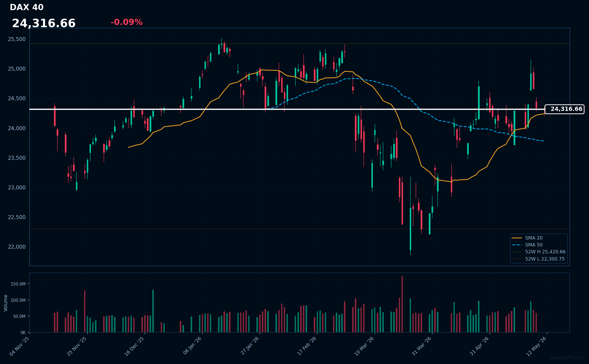The image size is (589, 364).
Task: Click the 16 Dec '25 date label
Action: (x=134, y=346)
